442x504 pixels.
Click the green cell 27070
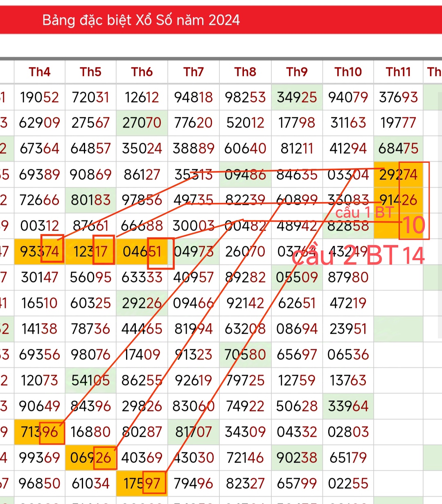142,123
